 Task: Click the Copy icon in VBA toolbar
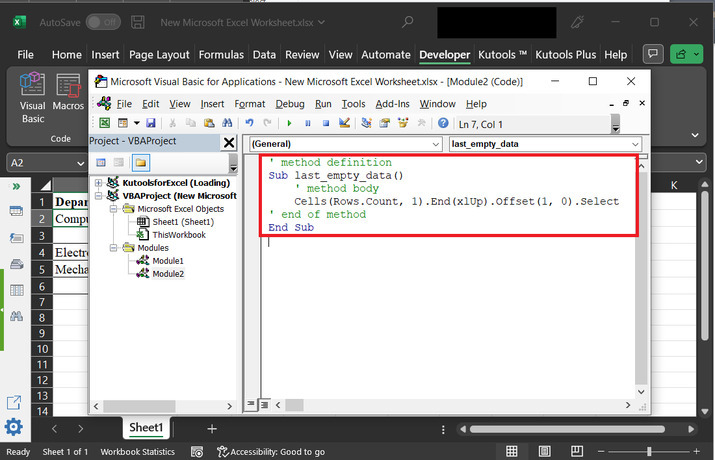click(x=191, y=123)
